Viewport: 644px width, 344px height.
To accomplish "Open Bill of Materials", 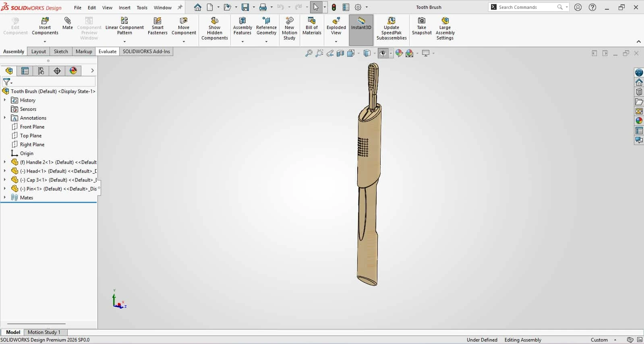I will (312, 26).
